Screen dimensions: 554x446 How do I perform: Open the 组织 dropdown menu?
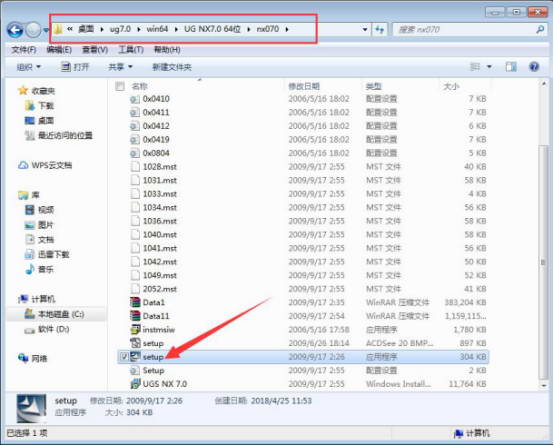point(29,67)
